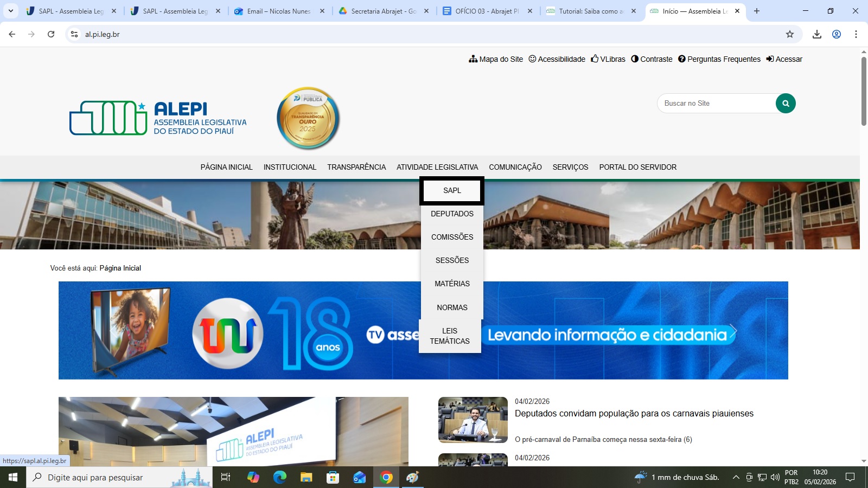Advance the banner carousel with right arrow
Image resolution: width=868 pixels, height=488 pixels.
[733, 330]
